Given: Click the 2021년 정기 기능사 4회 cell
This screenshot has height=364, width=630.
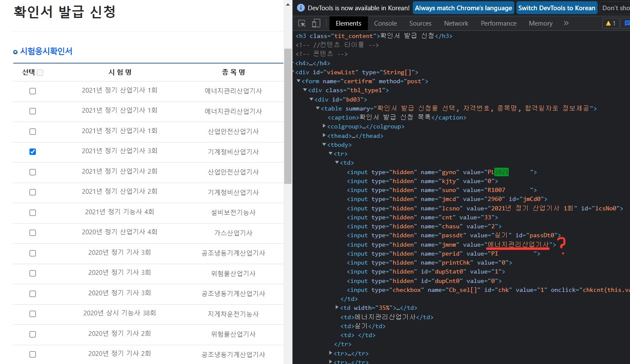Looking at the screenshot, I should point(120,212).
